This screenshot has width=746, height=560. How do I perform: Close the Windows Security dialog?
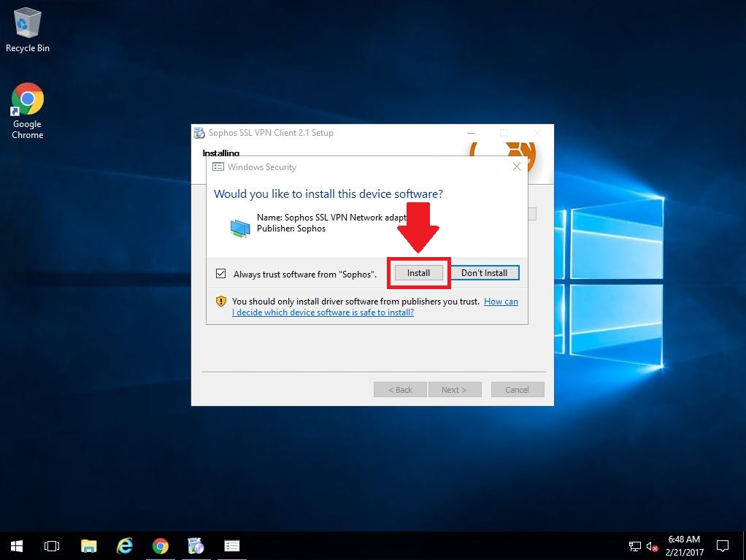coord(517,166)
